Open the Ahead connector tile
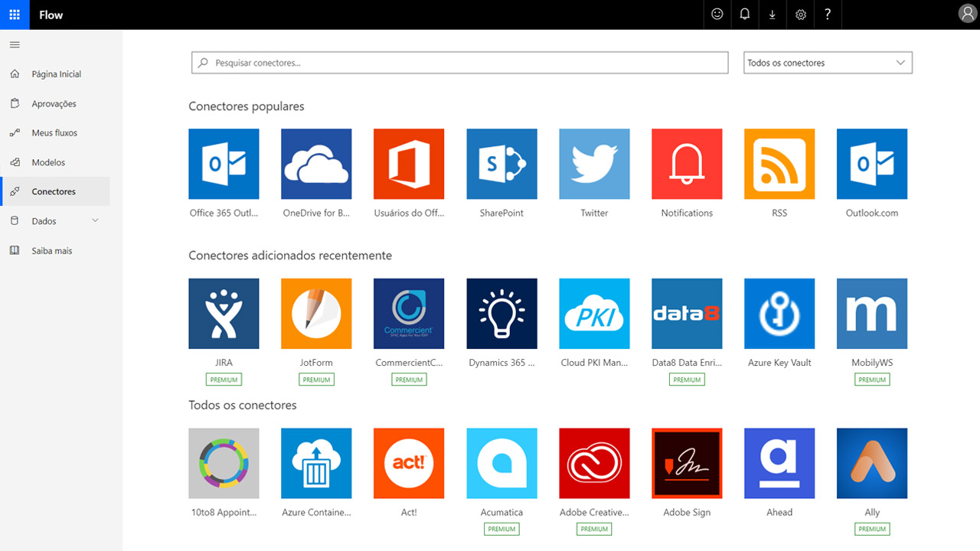 [779, 464]
